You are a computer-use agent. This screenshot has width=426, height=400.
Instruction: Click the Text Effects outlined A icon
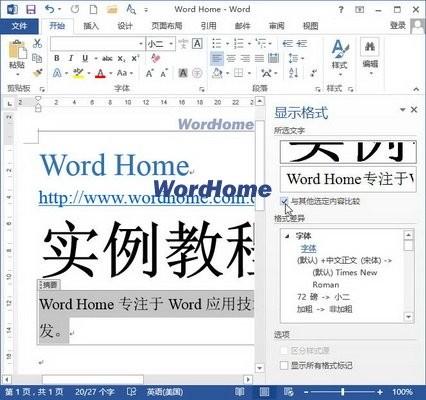coord(57,73)
